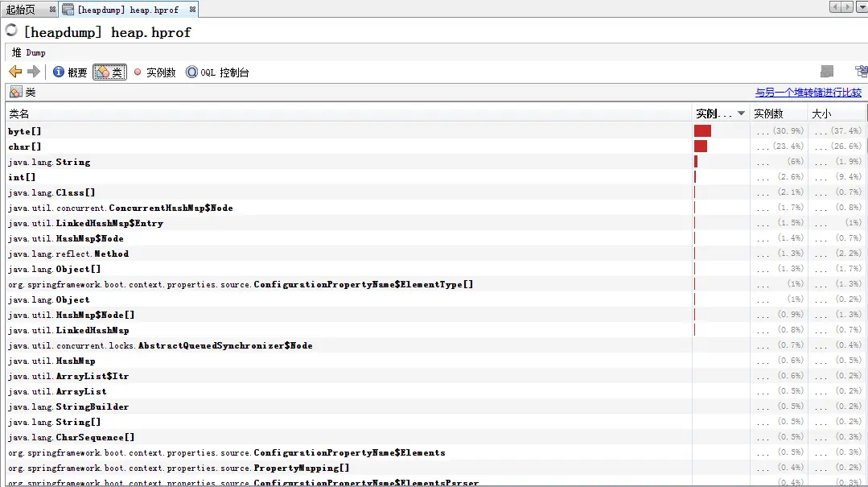Image resolution: width=868 pixels, height=487 pixels.
Task: Click the byte[] red instance bar
Action: click(x=702, y=130)
